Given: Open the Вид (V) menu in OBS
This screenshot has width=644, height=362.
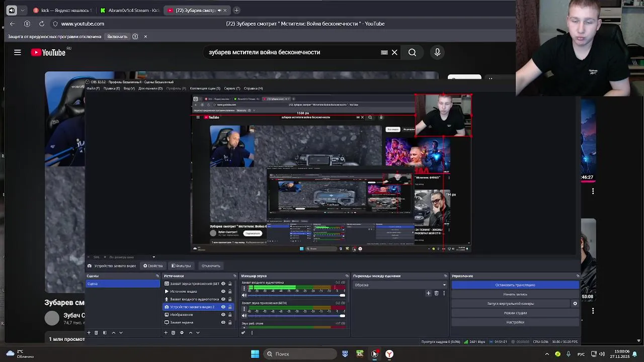Looking at the screenshot, I should coord(129,88).
